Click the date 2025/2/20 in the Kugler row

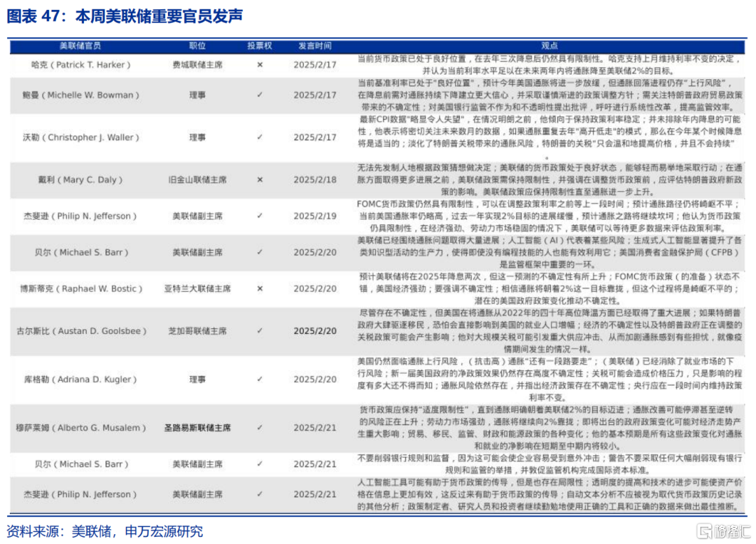click(x=315, y=379)
